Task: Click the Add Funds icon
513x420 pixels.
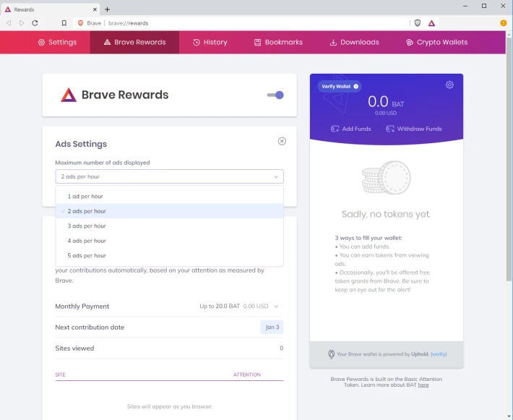Action: click(x=335, y=129)
